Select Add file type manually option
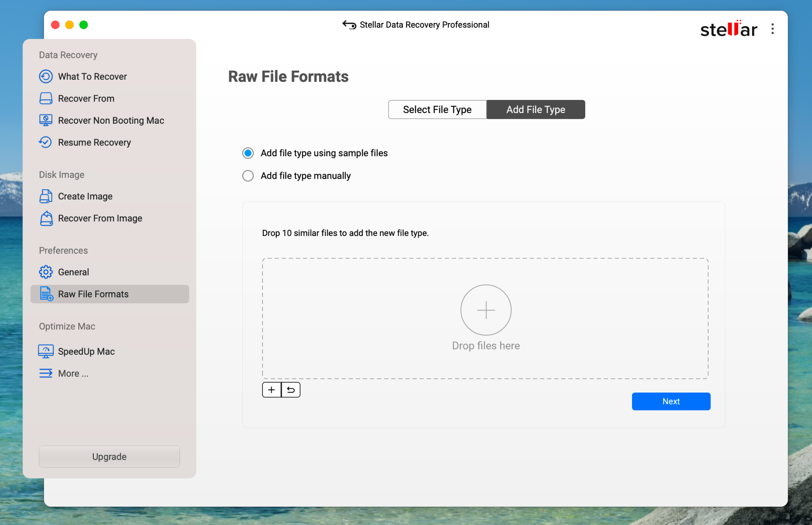812x525 pixels. click(248, 176)
